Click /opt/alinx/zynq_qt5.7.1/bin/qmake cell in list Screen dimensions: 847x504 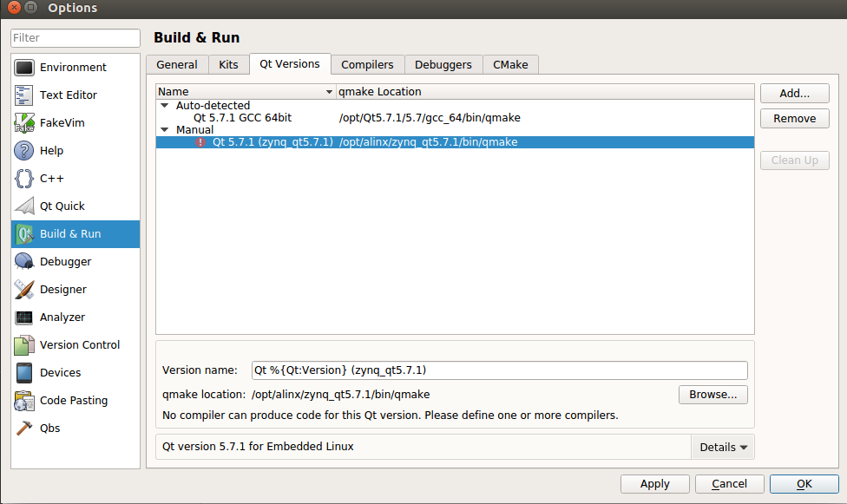point(428,142)
